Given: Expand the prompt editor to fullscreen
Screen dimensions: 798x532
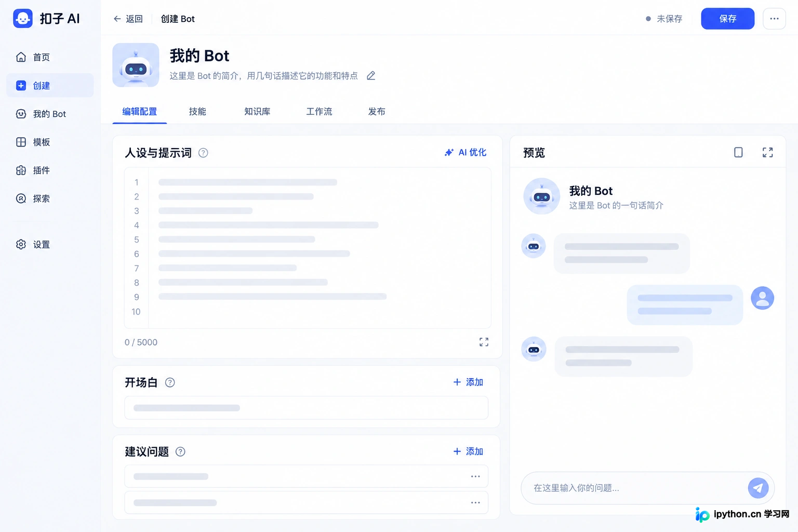Looking at the screenshot, I should 484,342.
